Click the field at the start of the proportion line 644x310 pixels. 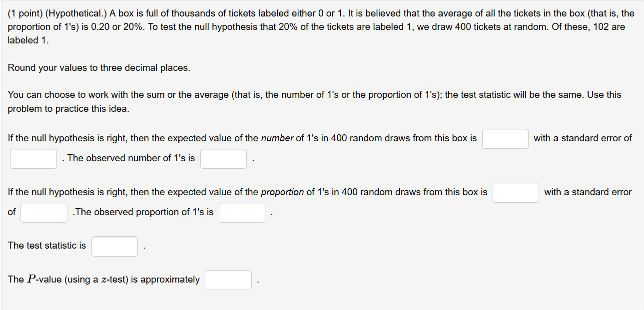(x=44, y=212)
